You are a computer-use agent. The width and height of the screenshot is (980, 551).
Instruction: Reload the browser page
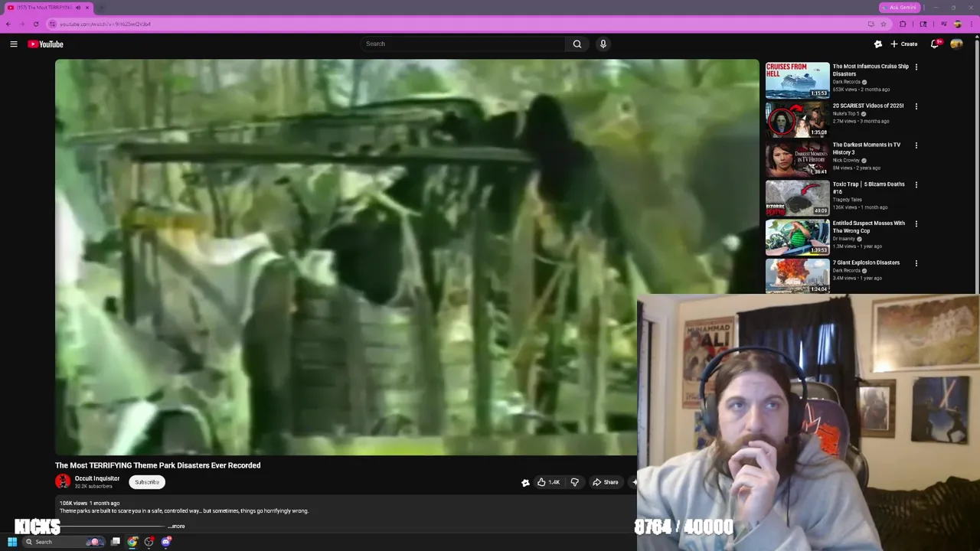tap(36, 24)
